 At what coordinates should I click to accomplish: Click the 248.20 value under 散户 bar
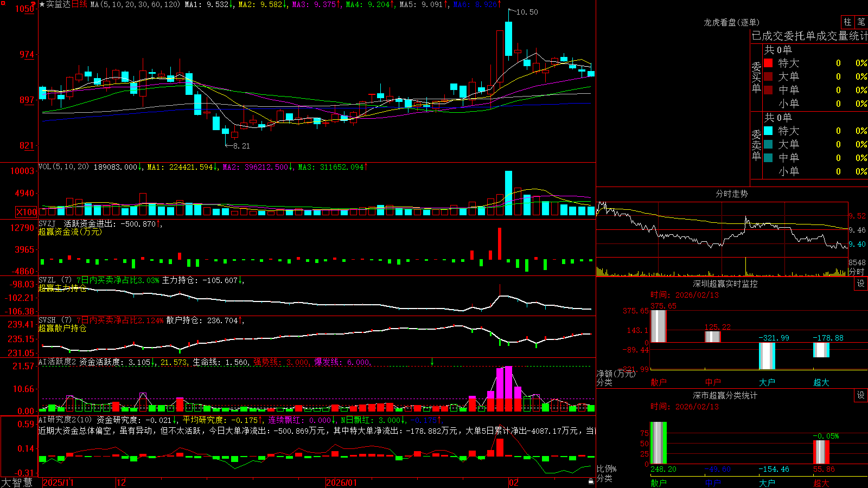pos(663,469)
